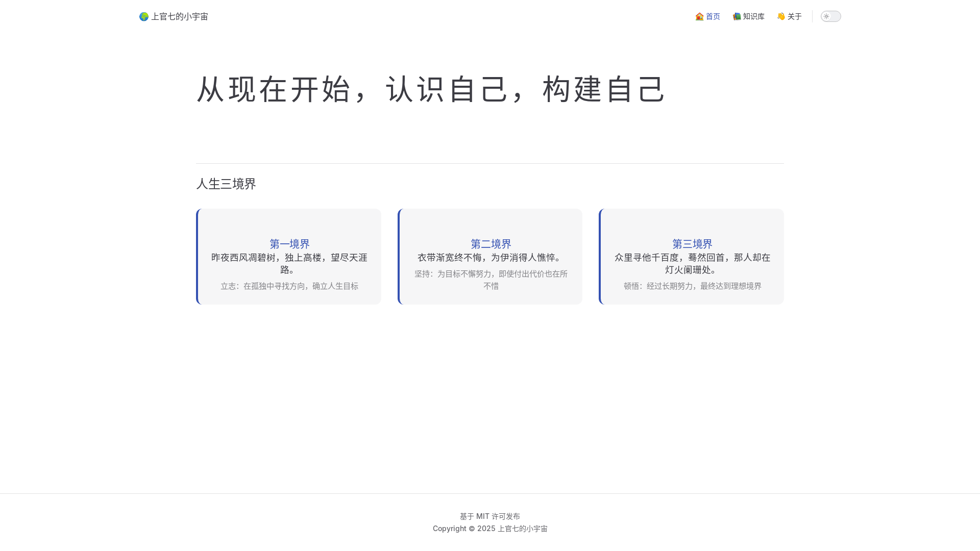Click the verse 昨夜西风凋碧树，独上高楼，望尽天涯路。
This screenshot has width=980, height=551.
289,263
